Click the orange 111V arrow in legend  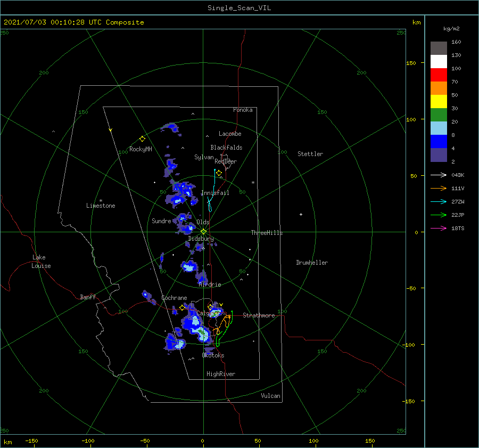[439, 189]
